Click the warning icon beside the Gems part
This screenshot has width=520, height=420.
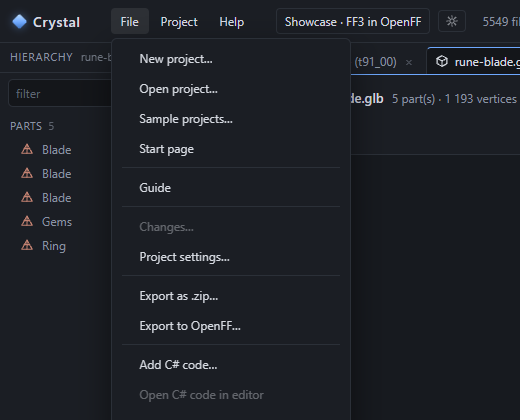tap(27, 221)
